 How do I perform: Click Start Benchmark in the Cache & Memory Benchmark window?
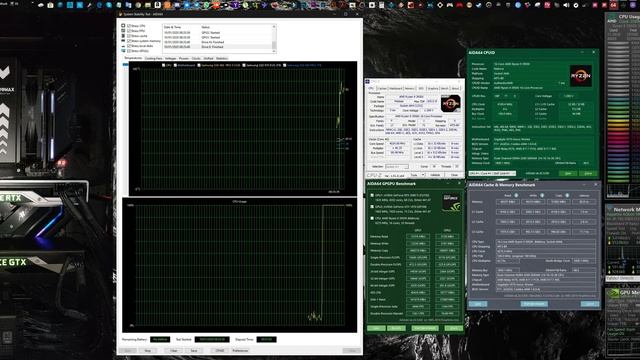click(x=534, y=304)
